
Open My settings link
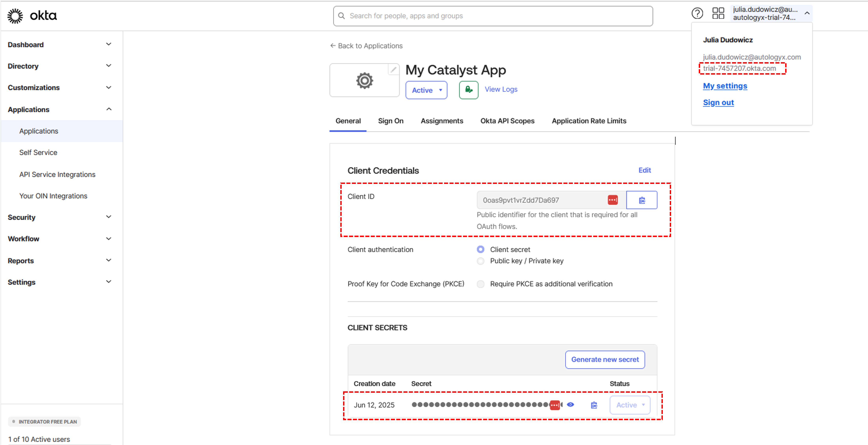coord(725,86)
